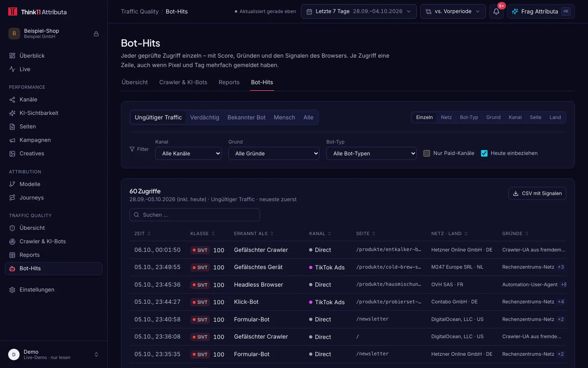Open Creatives page

[53, 153]
